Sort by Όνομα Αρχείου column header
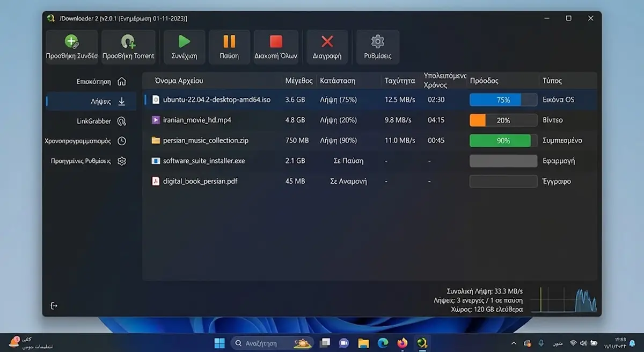This screenshot has width=644, height=352. point(179,81)
